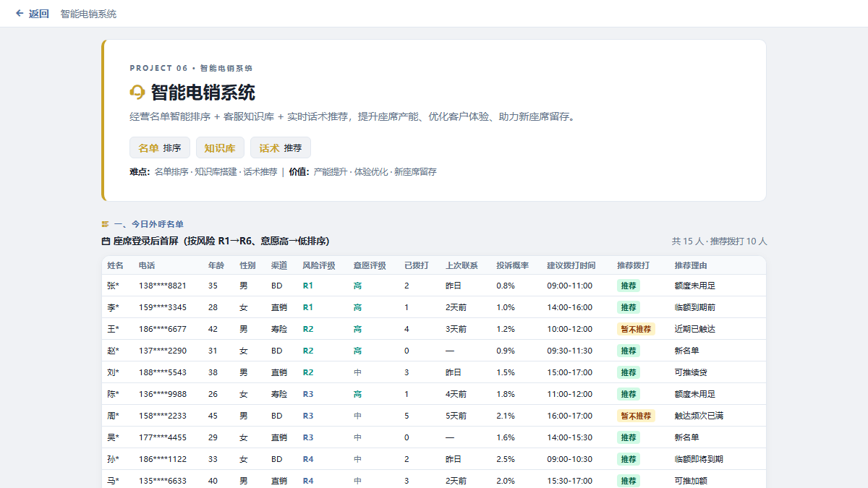Select the 知识库 tag

click(220, 147)
